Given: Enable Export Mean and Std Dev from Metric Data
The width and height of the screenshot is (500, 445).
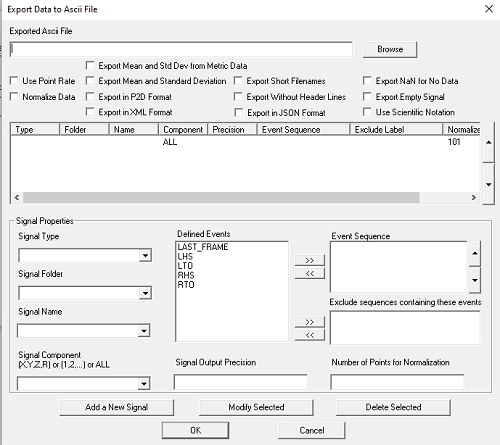Looking at the screenshot, I should [x=90, y=65].
